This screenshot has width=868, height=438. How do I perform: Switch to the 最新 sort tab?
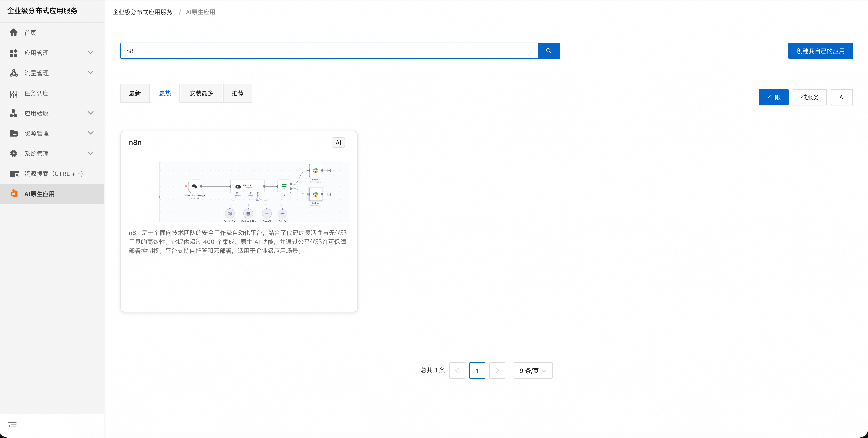(x=135, y=93)
